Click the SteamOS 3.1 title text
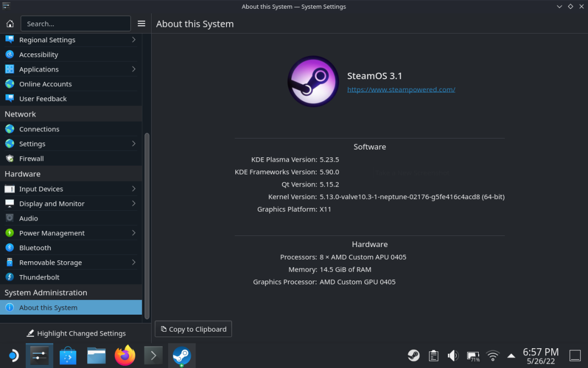This screenshot has height=368, width=588. pyautogui.click(x=375, y=76)
